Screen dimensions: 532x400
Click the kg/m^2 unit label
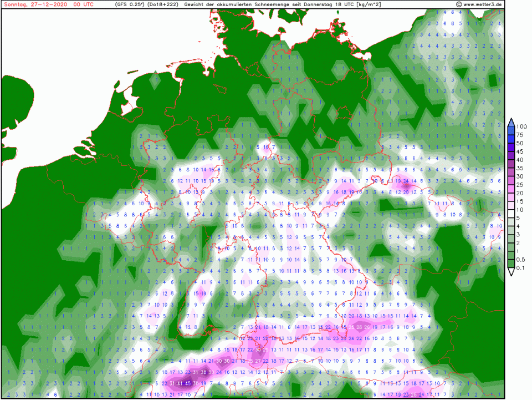click(369, 4)
